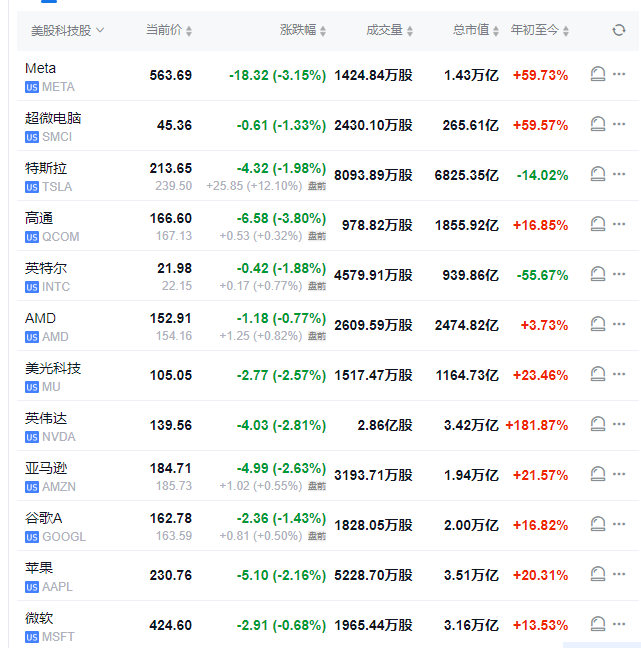
Task: Click the year-to-date value -14.02%
Action: (543, 175)
